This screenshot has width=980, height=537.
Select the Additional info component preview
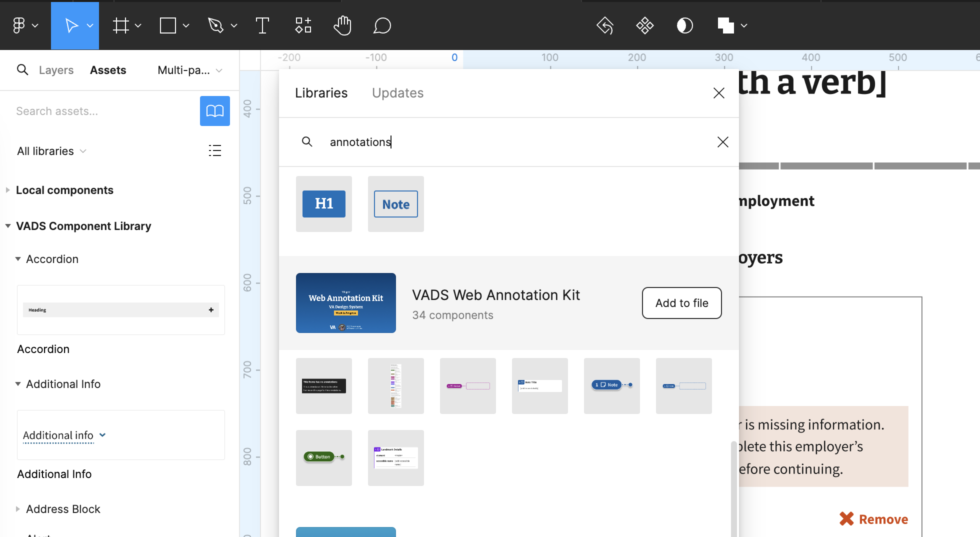[121, 435]
